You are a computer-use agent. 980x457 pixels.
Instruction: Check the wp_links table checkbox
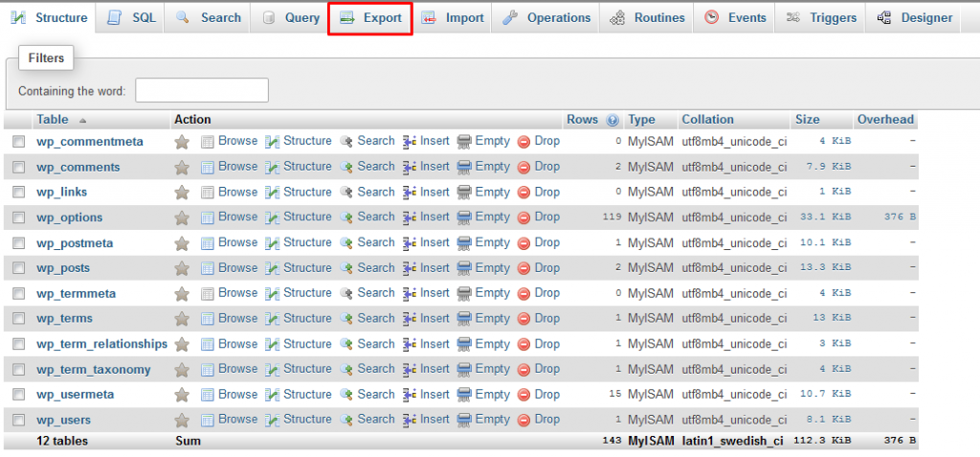pyautogui.click(x=19, y=193)
